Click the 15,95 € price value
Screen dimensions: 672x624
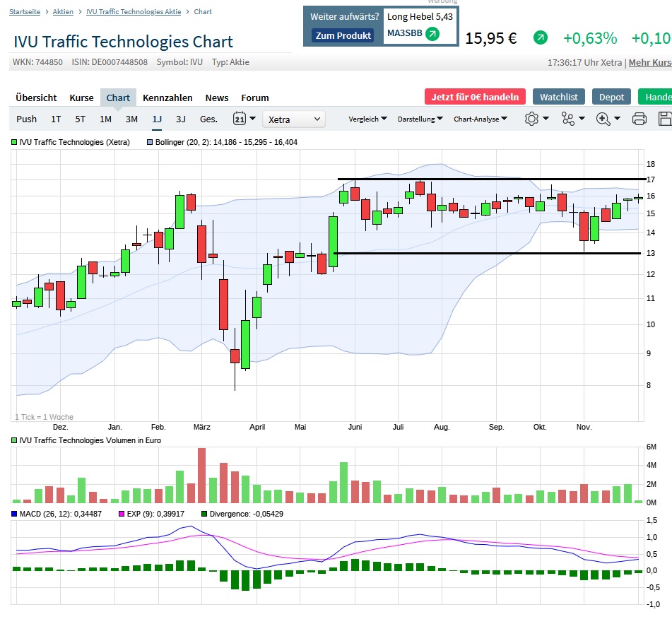491,38
